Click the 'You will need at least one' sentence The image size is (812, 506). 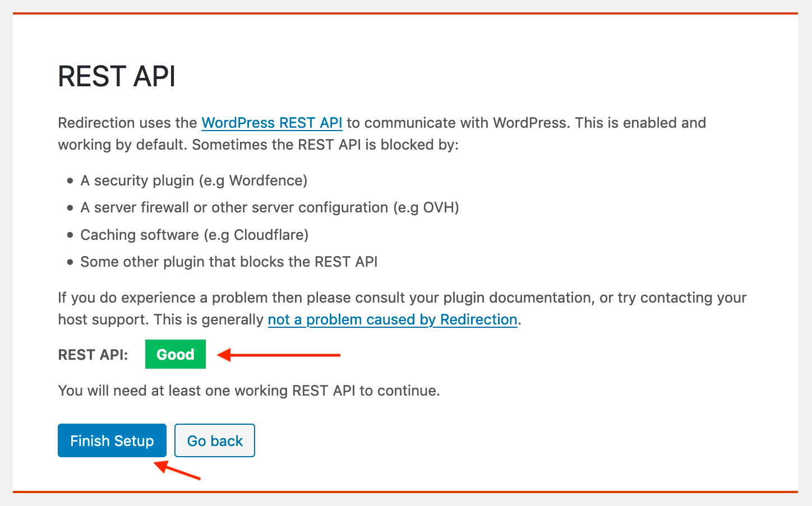click(x=248, y=391)
